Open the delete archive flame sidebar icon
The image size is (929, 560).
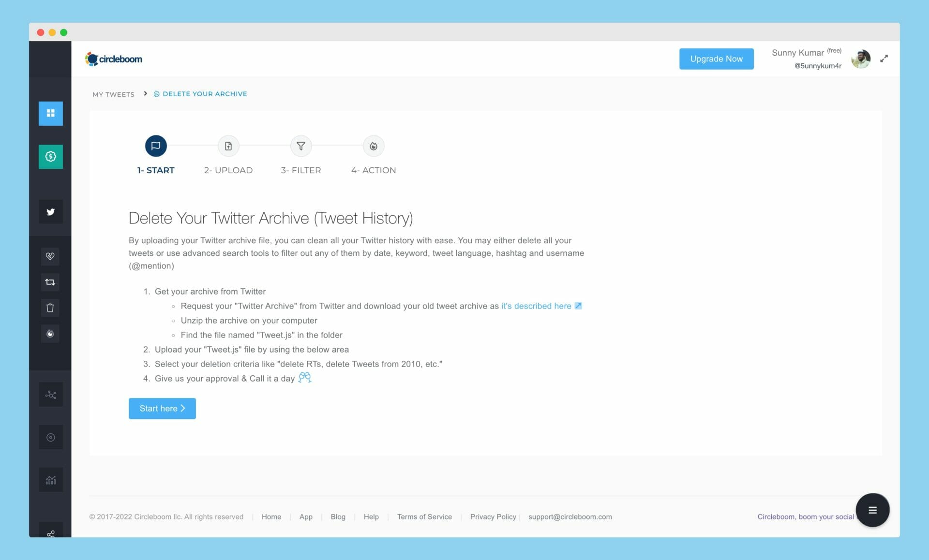(x=50, y=334)
